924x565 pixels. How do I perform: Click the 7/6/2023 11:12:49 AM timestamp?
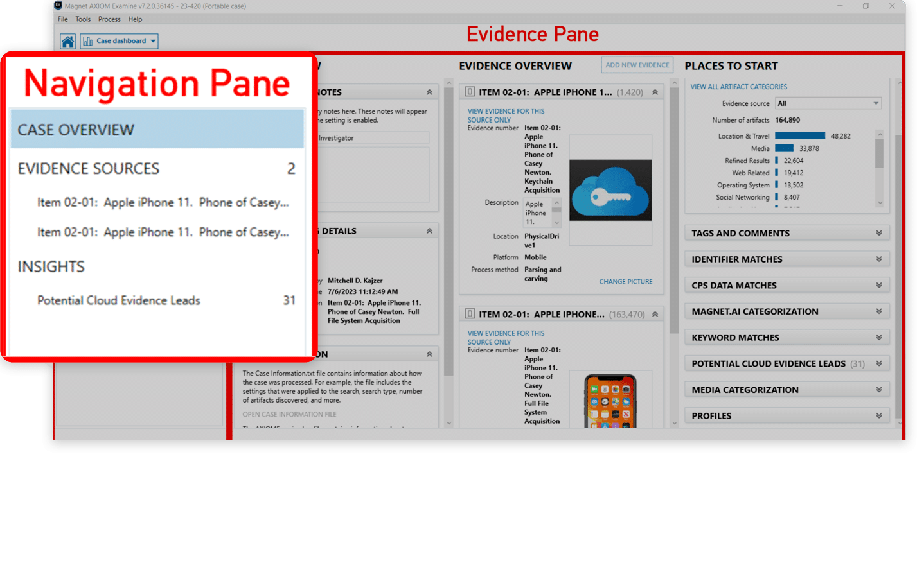click(x=362, y=291)
